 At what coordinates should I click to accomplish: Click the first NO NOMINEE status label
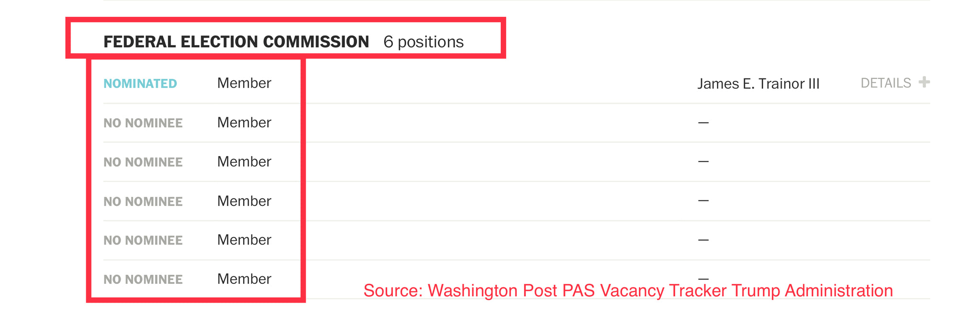click(143, 123)
